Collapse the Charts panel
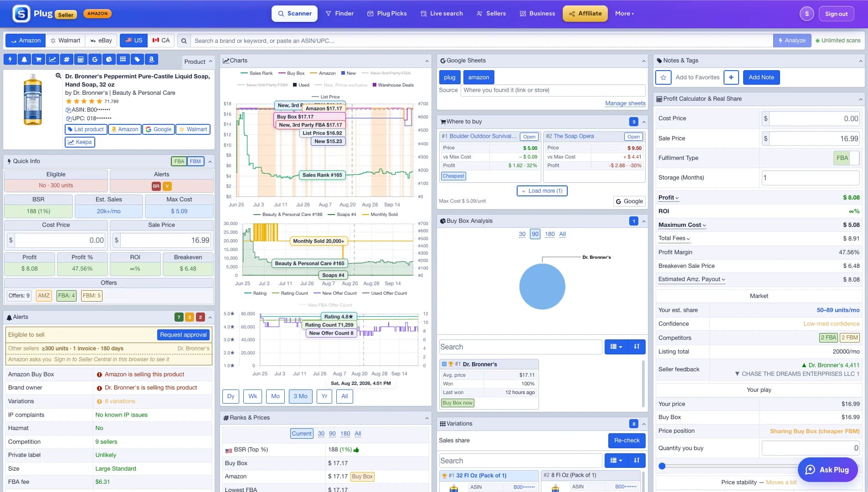868x492 pixels. 426,61
